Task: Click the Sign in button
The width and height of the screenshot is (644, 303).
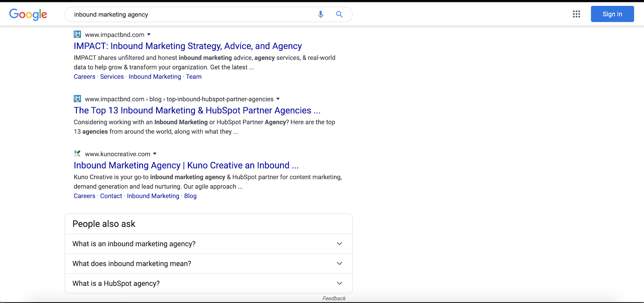Action: click(x=612, y=14)
